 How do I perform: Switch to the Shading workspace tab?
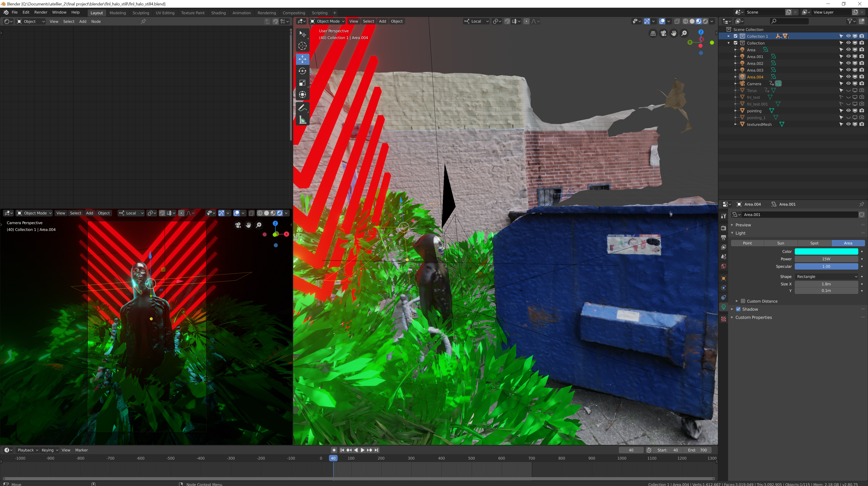(218, 13)
